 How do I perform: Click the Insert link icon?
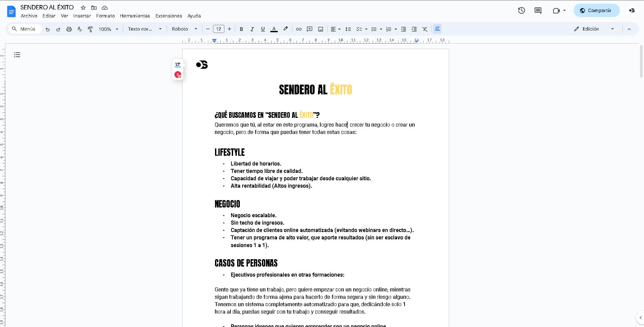tap(299, 29)
